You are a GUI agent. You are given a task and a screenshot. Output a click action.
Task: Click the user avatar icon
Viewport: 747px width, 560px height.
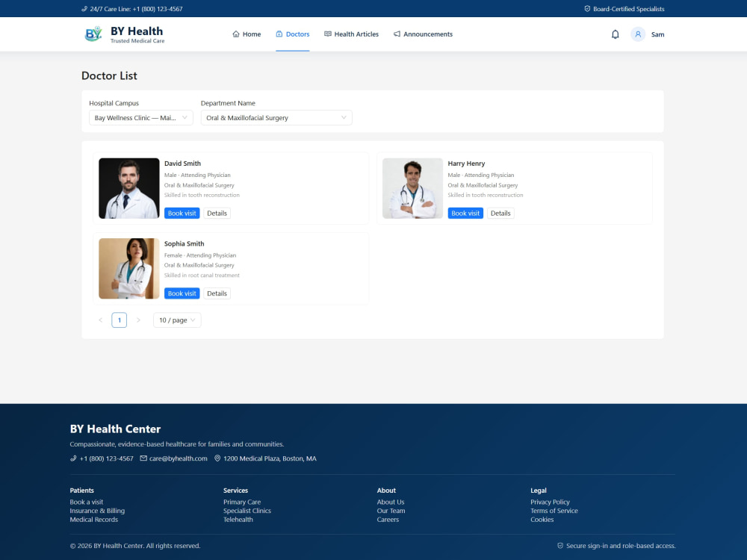pos(638,34)
